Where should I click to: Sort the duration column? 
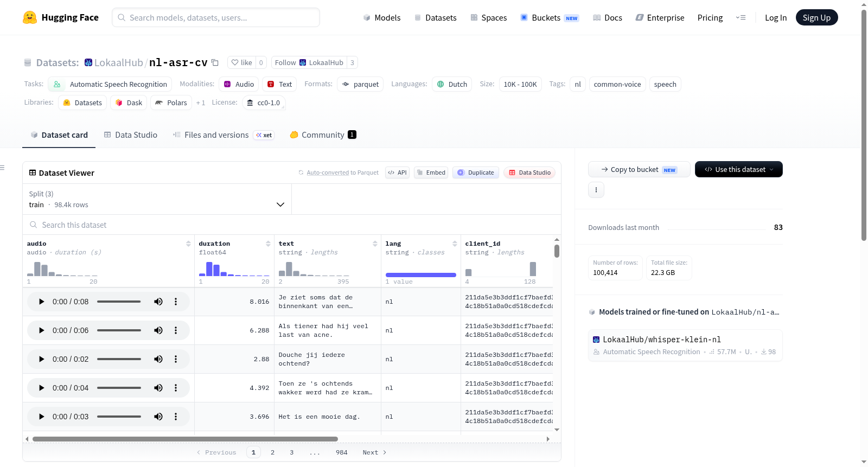click(268, 244)
